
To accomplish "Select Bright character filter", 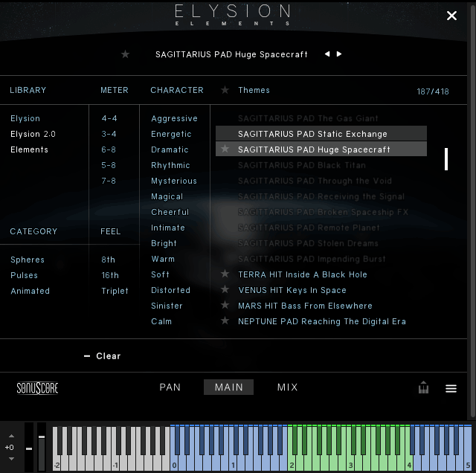I will point(164,243).
